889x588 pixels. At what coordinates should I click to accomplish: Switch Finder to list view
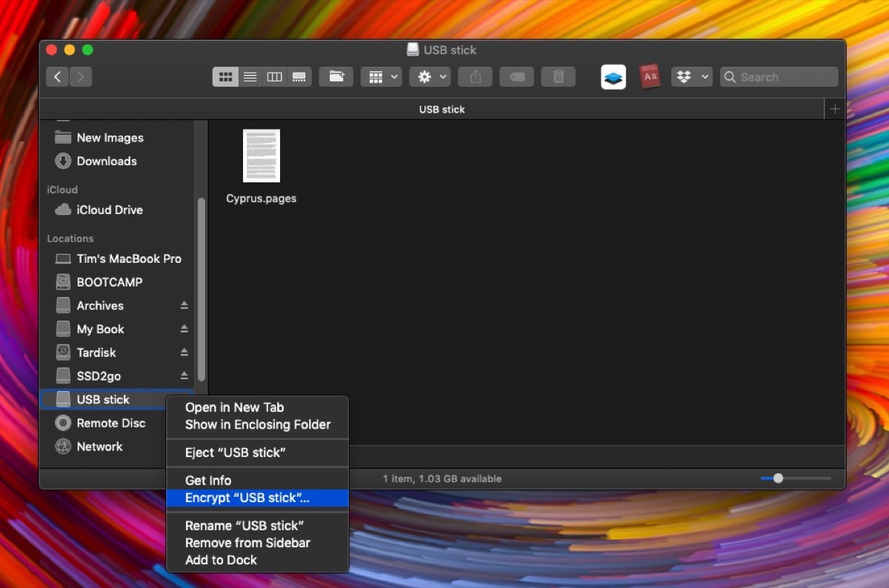250,76
